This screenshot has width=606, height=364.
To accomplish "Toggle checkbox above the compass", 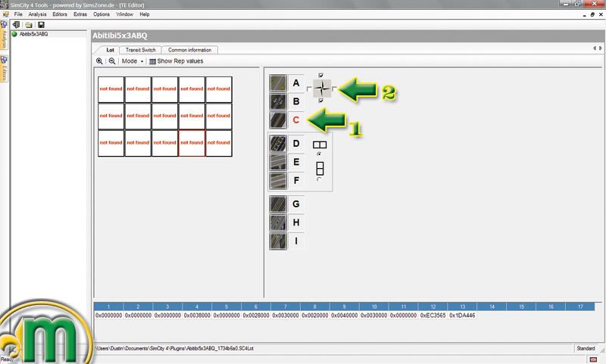I will coord(320,75).
